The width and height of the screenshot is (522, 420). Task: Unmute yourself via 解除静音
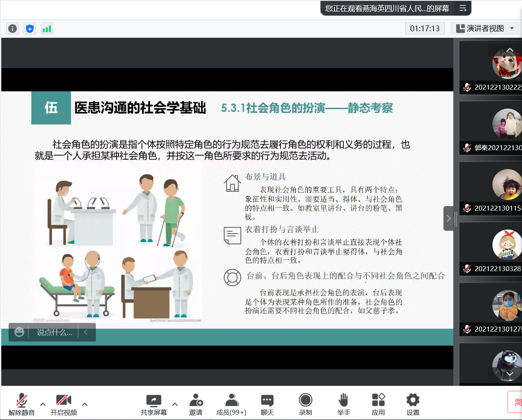coord(21,404)
